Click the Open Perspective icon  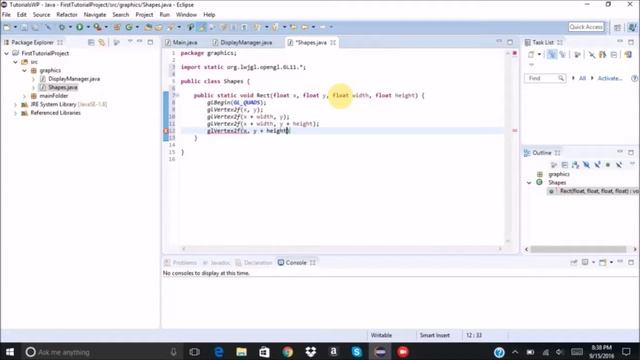pyautogui.click(x=618, y=27)
